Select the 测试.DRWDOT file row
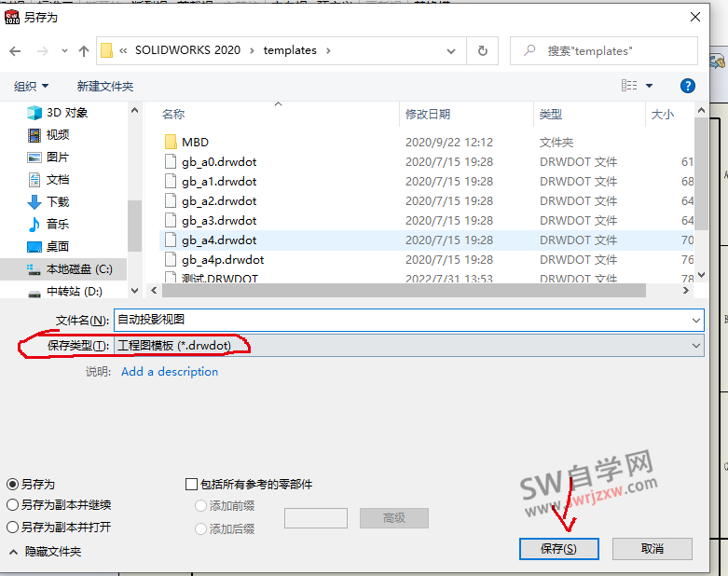The width and height of the screenshot is (728, 576). pos(426,279)
